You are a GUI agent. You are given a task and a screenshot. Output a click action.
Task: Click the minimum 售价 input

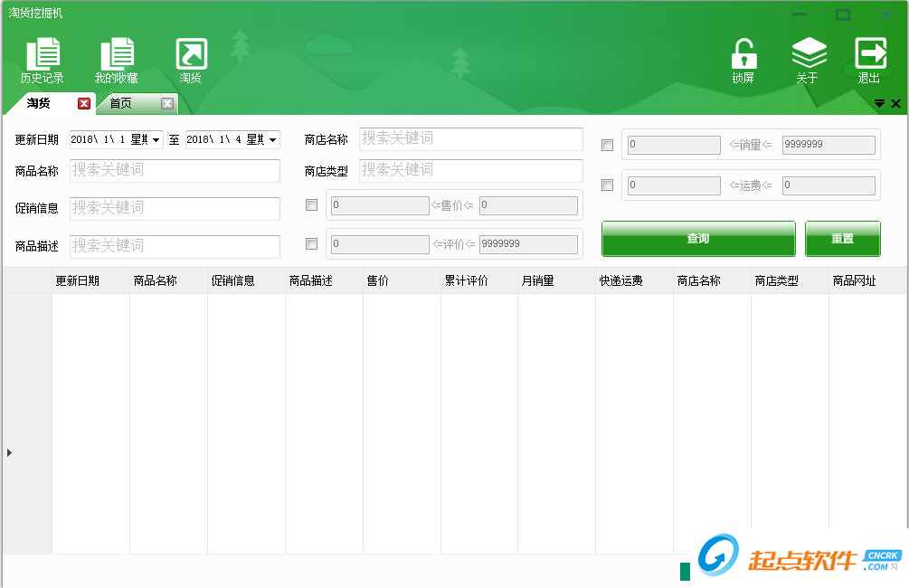click(x=380, y=205)
